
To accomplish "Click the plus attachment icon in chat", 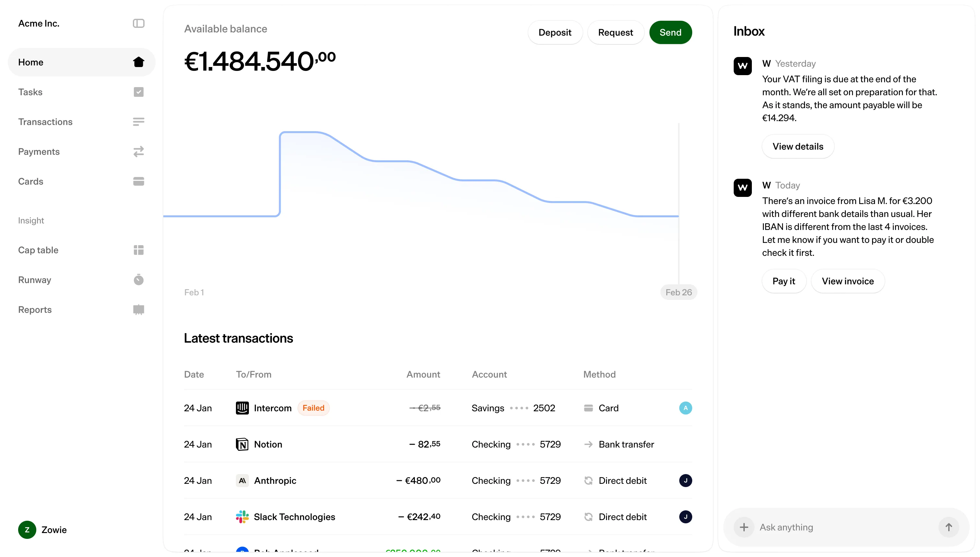I will tap(743, 527).
